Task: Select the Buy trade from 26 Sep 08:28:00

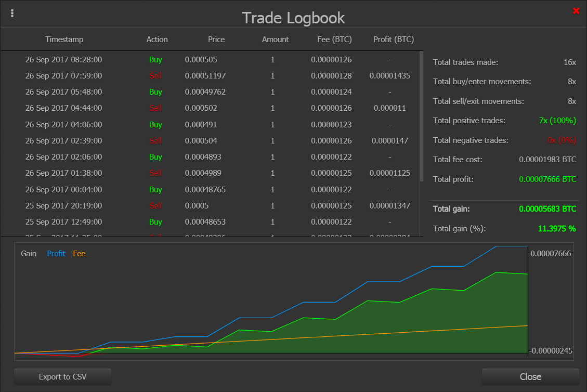Action: point(208,59)
